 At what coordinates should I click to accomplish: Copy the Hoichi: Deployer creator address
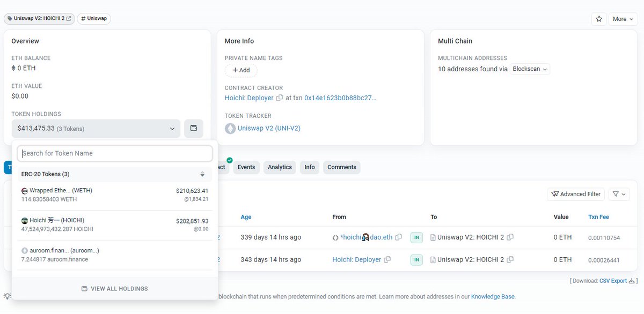click(x=280, y=98)
